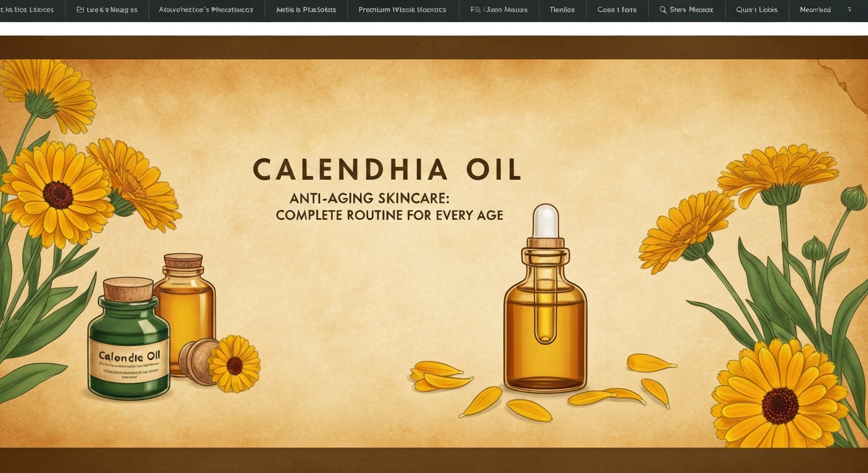The image size is (868, 473).
Task: Open search via the magnifier icon
Action: pos(662,10)
